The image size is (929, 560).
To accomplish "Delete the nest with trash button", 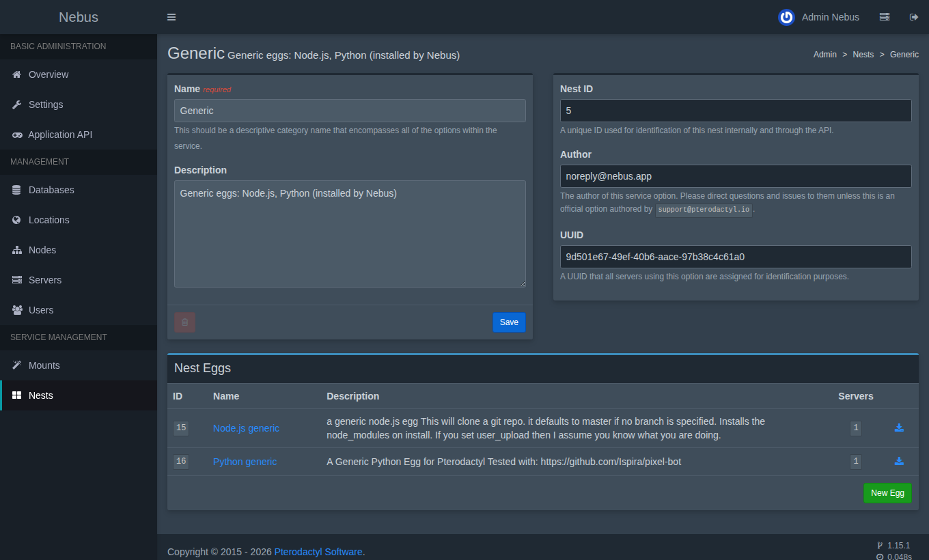I will tap(184, 322).
